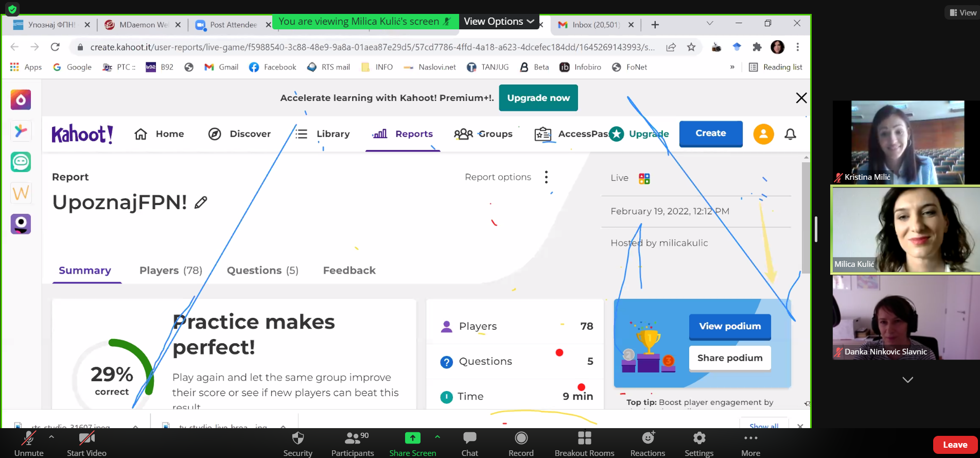Switch to the Feedback tab
This screenshot has height=458, width=980.
349,270
